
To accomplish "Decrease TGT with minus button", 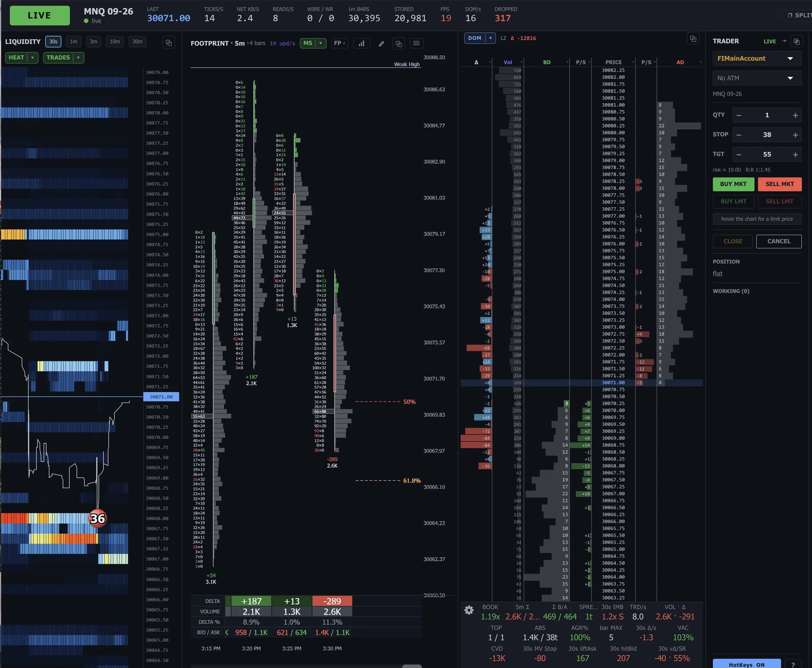I will coord(739,154).
